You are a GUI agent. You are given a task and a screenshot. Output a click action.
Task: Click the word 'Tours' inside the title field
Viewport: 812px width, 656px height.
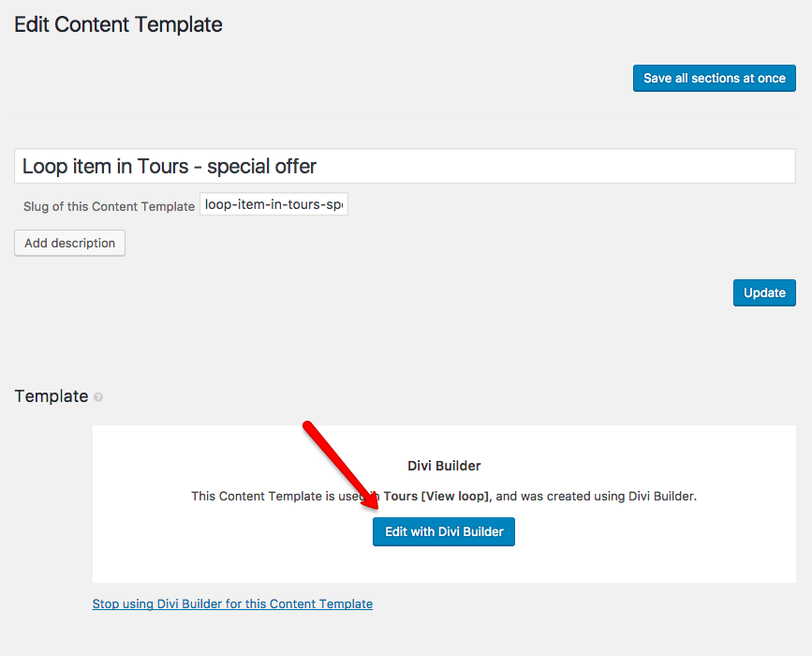(x=163, y=166)
